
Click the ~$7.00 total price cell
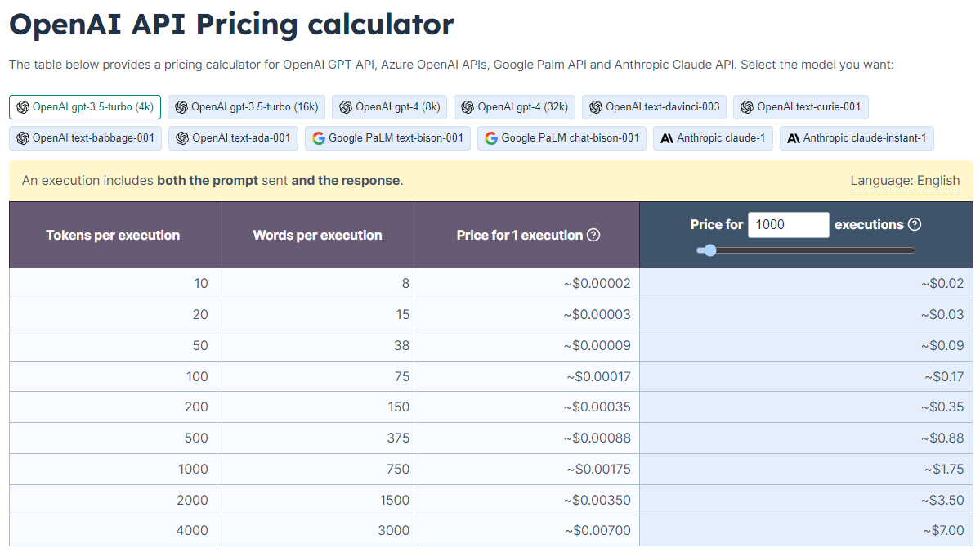(806, 530)
